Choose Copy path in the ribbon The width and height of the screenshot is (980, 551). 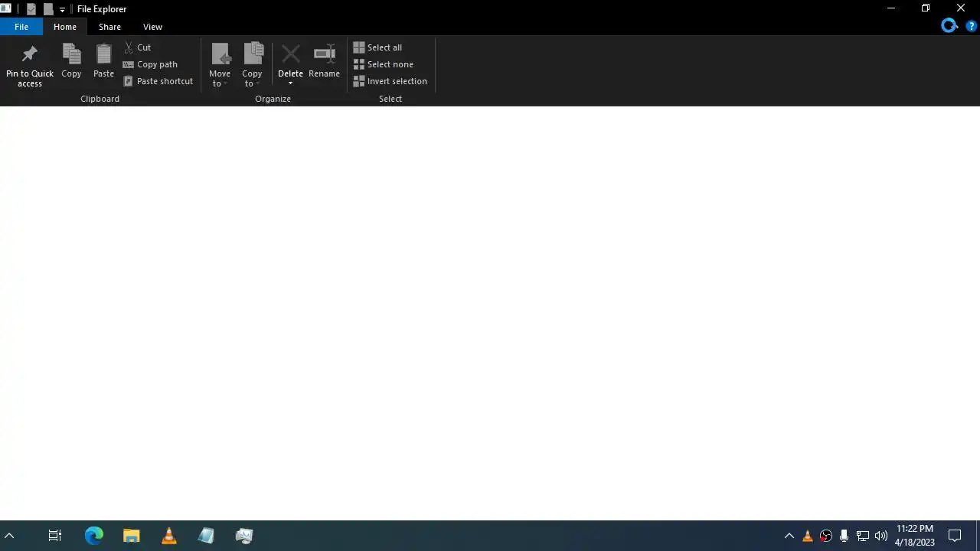[x=150, y=64]
